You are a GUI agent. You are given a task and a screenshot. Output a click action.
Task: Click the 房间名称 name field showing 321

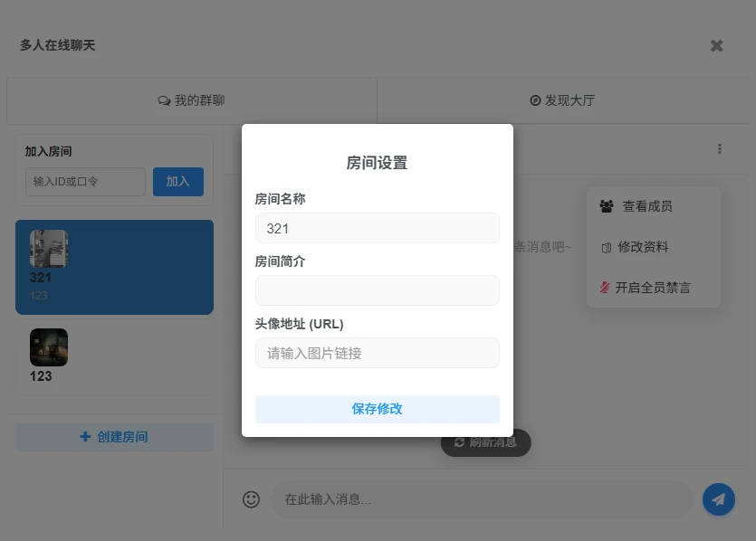(377, 227)
